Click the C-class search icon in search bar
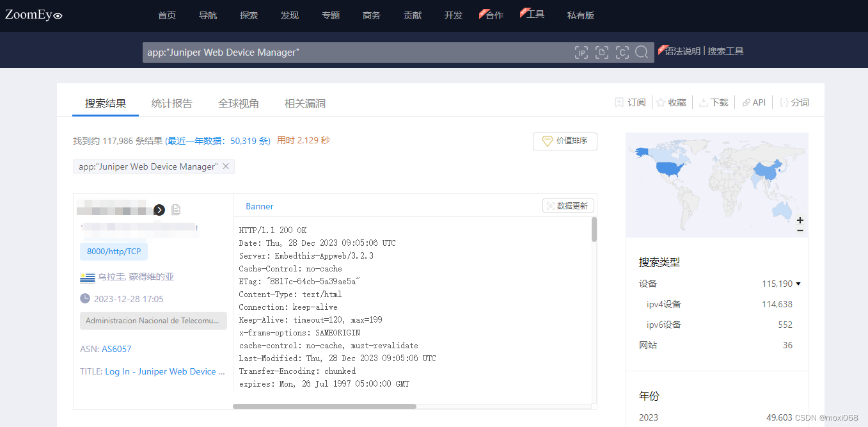The width and height of the screenshot is (868, 427). (622, 52)
